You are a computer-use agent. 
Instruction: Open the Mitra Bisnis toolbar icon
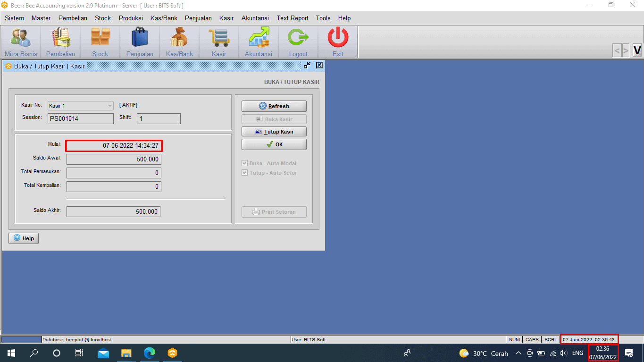coord(21,38)
